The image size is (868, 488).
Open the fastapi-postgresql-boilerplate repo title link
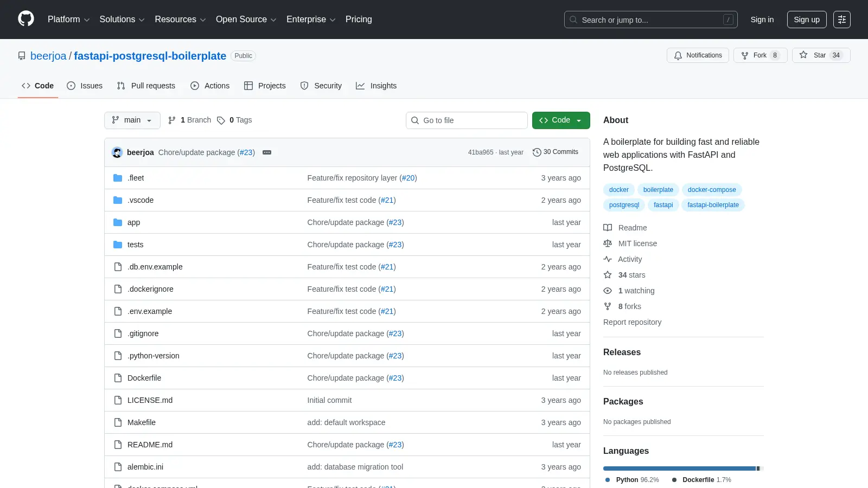[150, 56]
